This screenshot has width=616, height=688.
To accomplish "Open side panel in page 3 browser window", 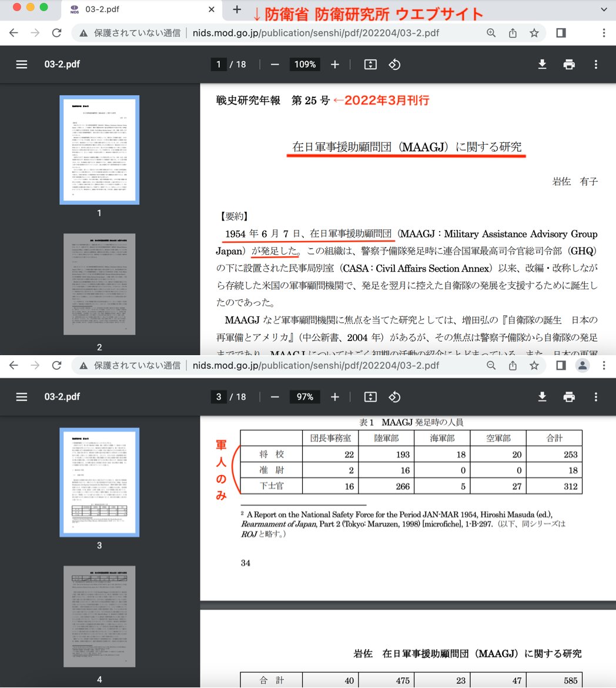I will point(561,366).
